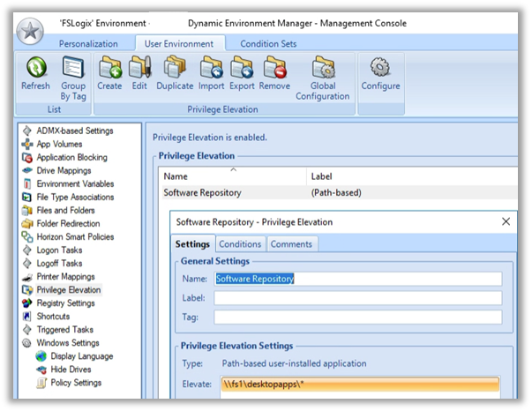This screenshot has height=411, width=532.
Task: Click the Export toolbar icon
Action: tap(242, 68)
